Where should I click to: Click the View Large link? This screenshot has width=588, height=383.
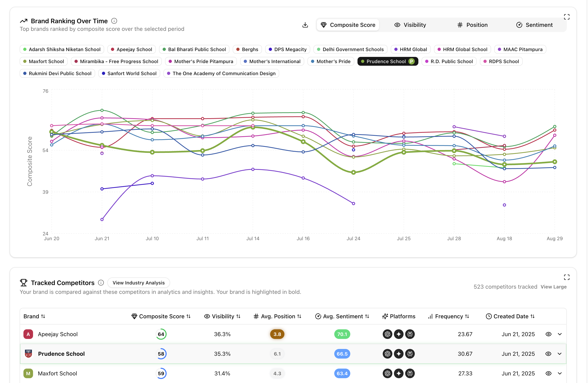pyautogui.click(x=553, y=287)
